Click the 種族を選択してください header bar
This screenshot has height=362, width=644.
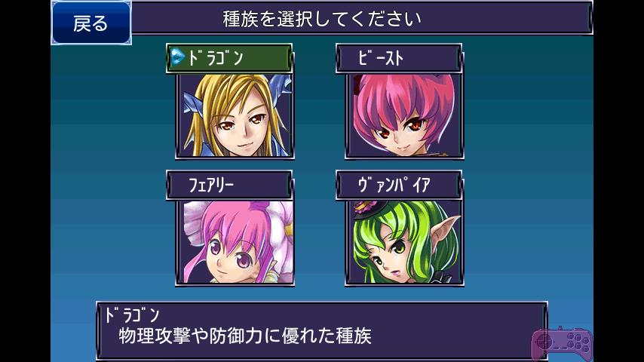(361, 18)
